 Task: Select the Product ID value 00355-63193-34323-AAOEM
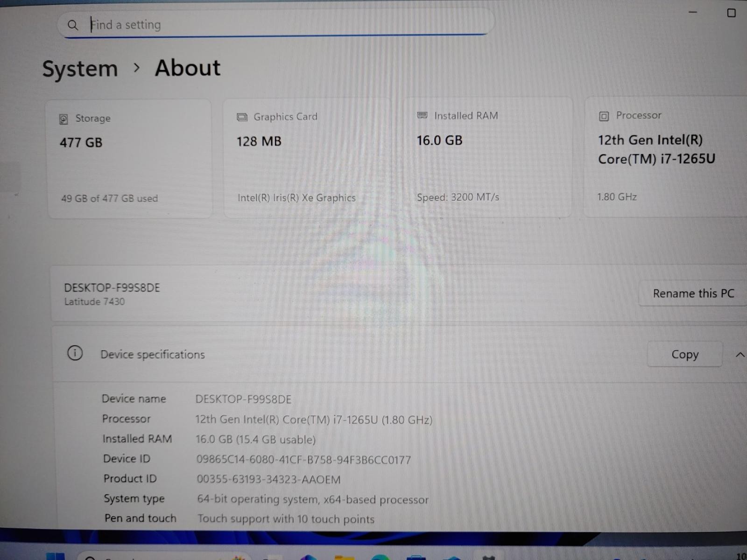point(268,480)
